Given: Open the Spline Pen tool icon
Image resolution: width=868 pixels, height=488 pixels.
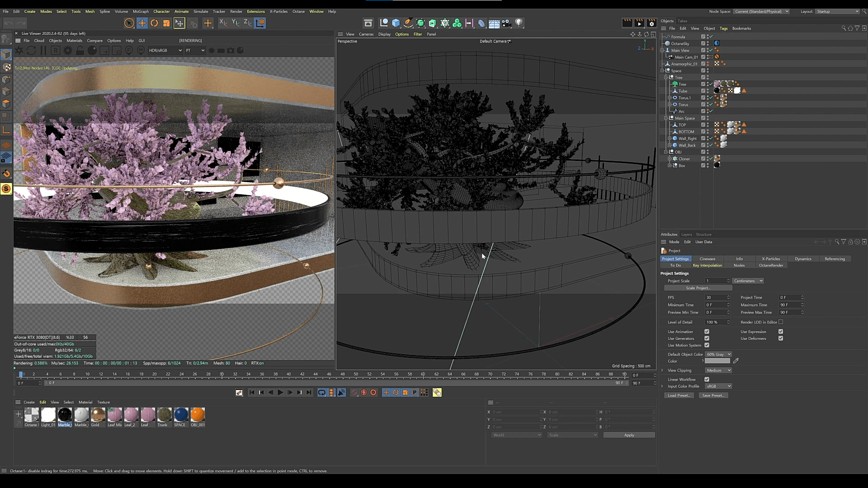Looking at the screenshot, I should point(408,23).
